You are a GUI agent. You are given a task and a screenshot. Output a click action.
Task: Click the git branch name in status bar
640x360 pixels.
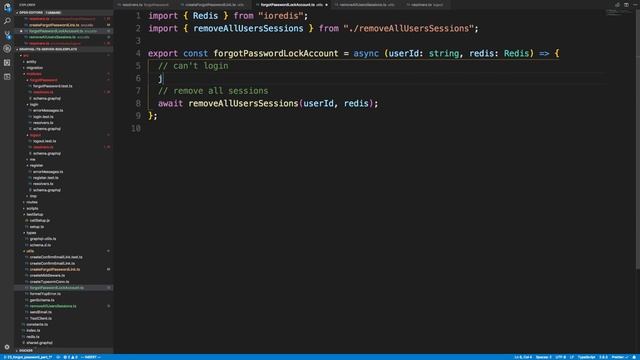[x=28, y=357]
